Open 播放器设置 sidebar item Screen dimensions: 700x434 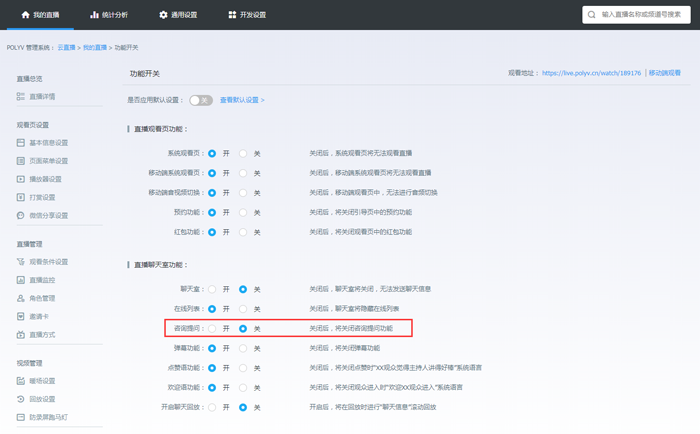[45, 179]
